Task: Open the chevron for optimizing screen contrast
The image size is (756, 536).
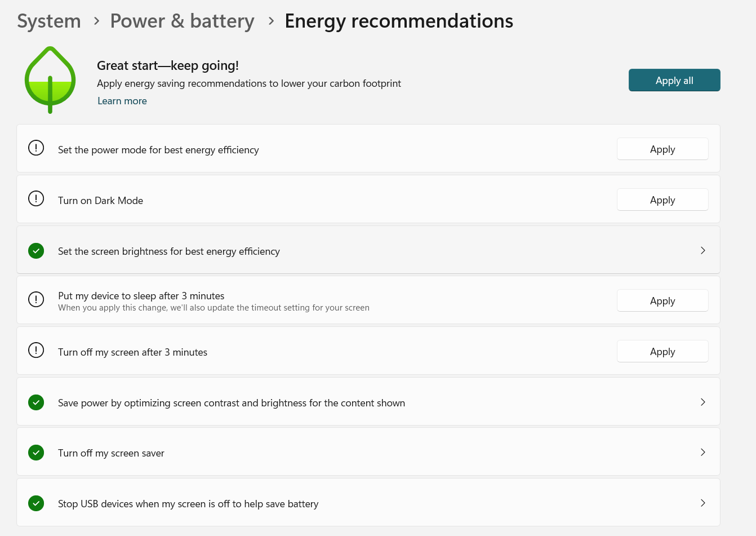Action: click(x=703, y=402)
